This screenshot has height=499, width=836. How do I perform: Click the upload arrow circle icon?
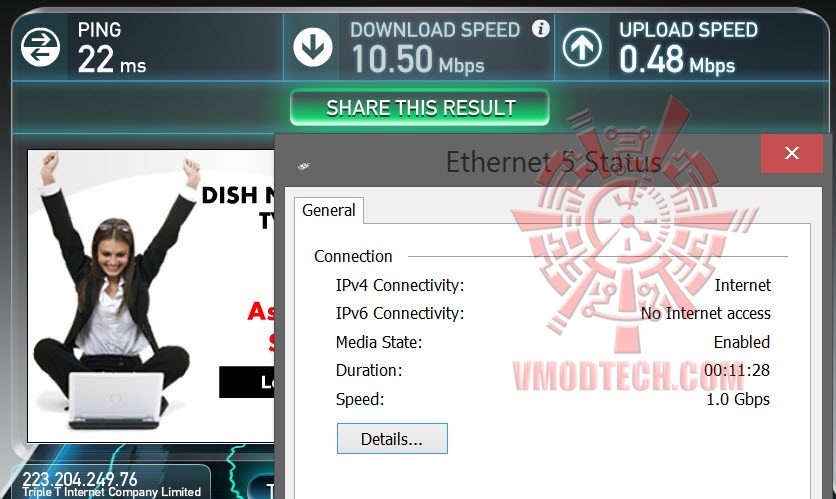[582, 47]
